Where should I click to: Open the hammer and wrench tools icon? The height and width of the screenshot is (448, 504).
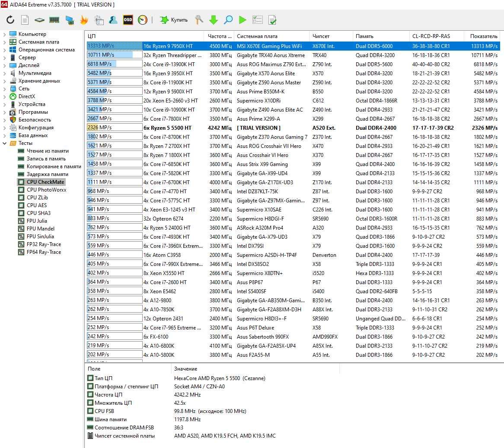tap(199, 20)
